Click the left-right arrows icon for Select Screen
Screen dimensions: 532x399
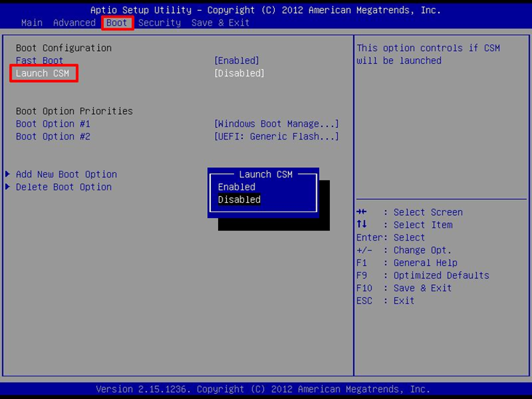[x=362, y=212]
